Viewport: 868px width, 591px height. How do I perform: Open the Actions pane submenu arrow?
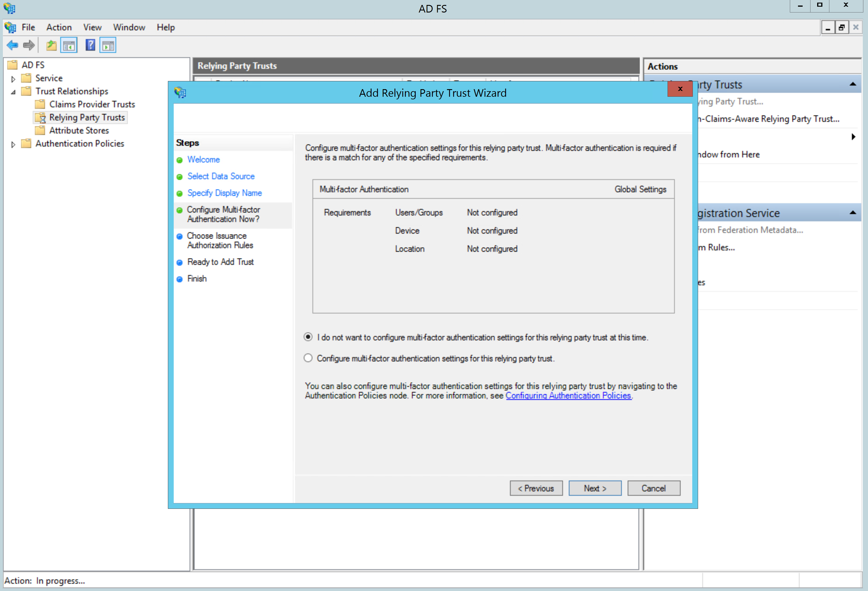pyautogui.click(x=853, y=137)
